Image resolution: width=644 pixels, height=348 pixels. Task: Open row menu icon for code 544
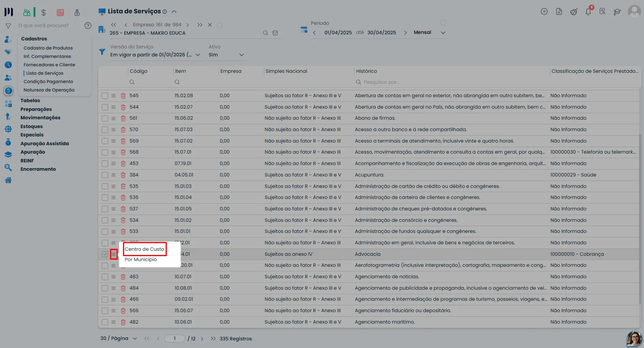click(113, 107)
